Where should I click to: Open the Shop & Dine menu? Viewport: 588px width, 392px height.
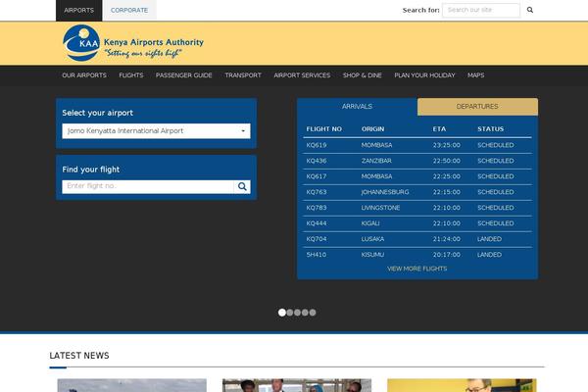363,75
